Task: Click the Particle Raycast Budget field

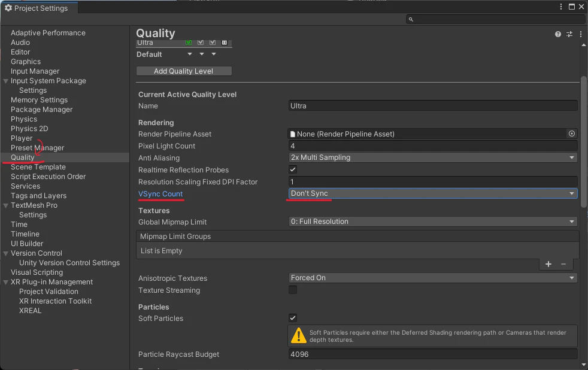Action: 433,354
